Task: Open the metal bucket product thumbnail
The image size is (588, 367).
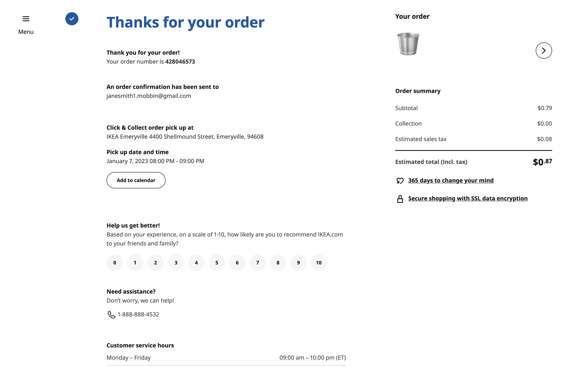Action: (408, 44)
